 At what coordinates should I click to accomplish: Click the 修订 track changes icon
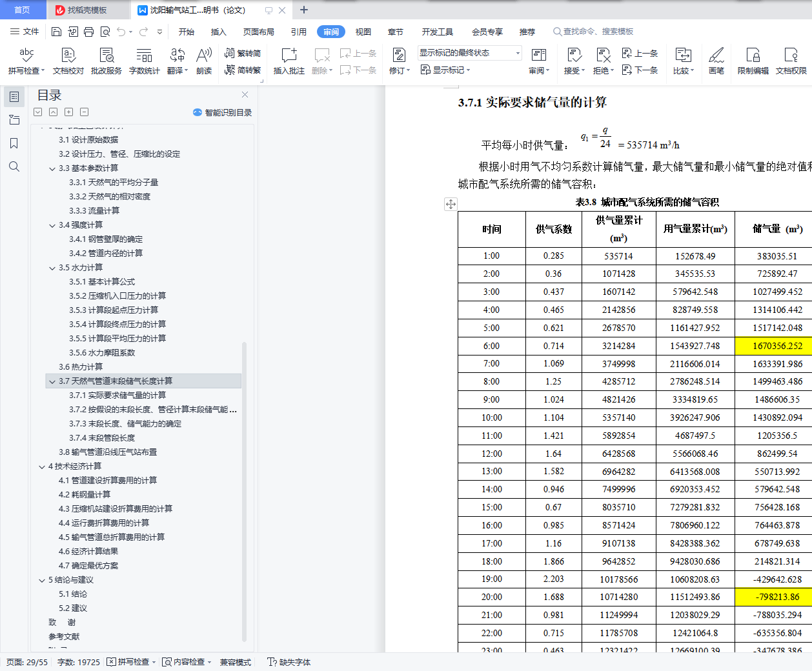tap(398, 55)
